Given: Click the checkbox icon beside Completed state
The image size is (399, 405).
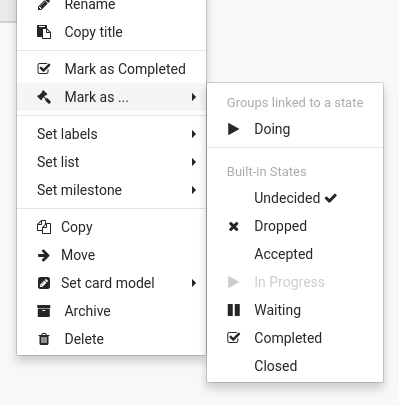Looking at the screenshot, I should (233, 338).
